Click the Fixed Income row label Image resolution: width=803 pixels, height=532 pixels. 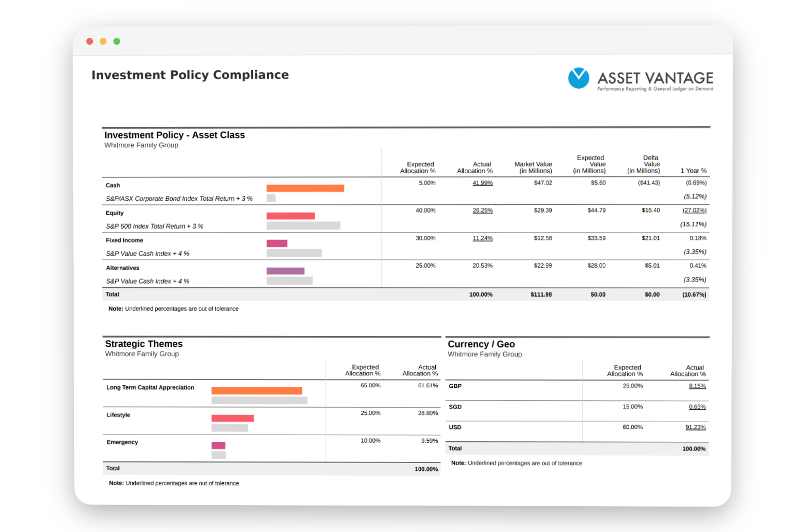click(124, 240)
